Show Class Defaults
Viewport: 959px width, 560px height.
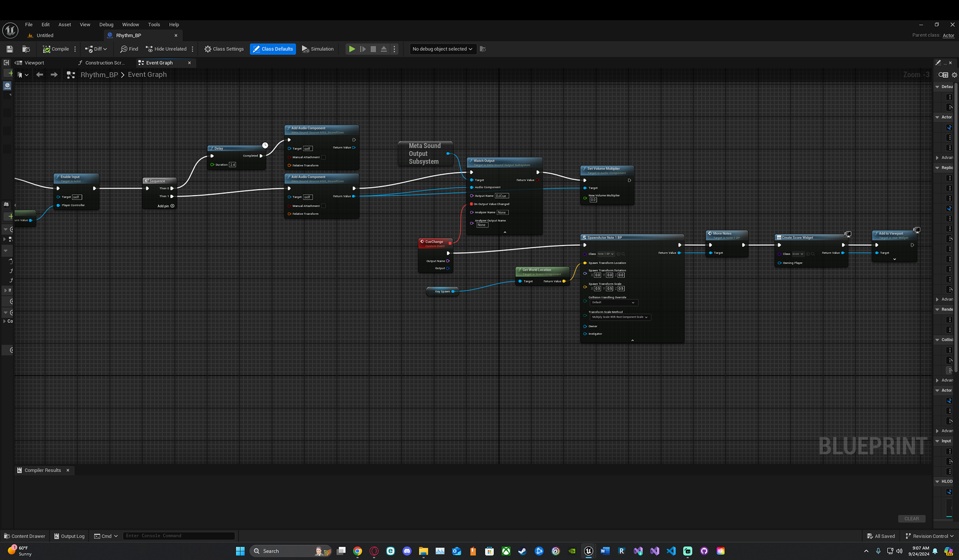coord(273,49)
